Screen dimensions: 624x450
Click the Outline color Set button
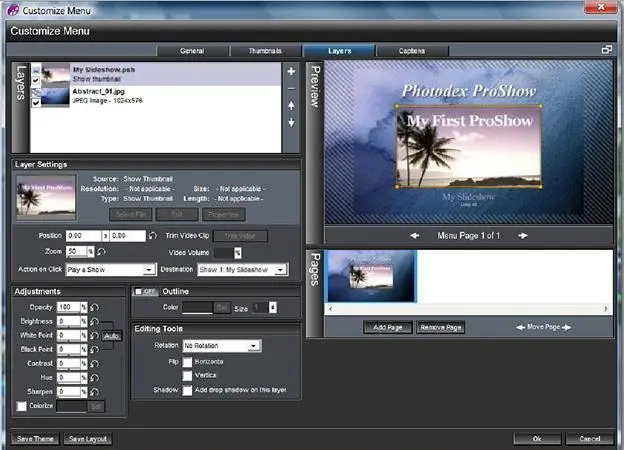[222, 308]
